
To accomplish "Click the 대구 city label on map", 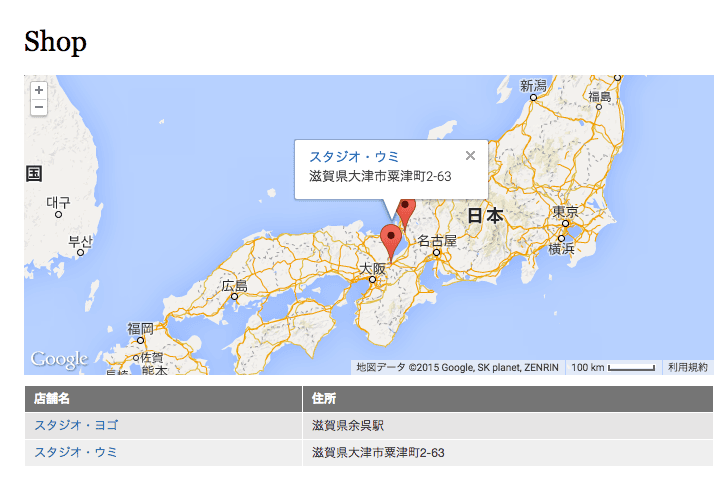I will point(58,203).
